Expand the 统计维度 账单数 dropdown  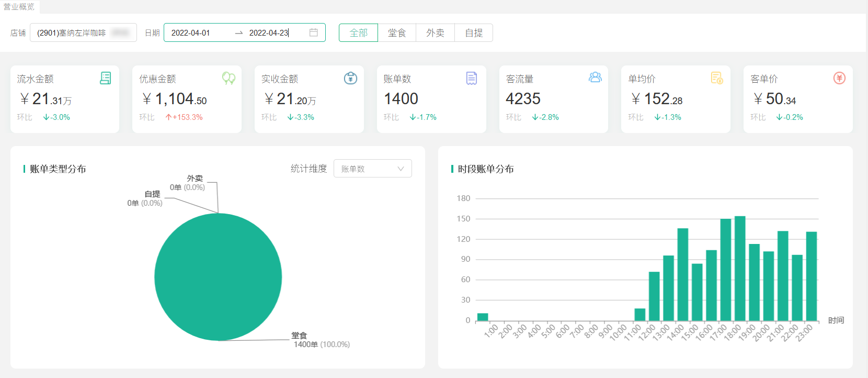coord(372,169)
